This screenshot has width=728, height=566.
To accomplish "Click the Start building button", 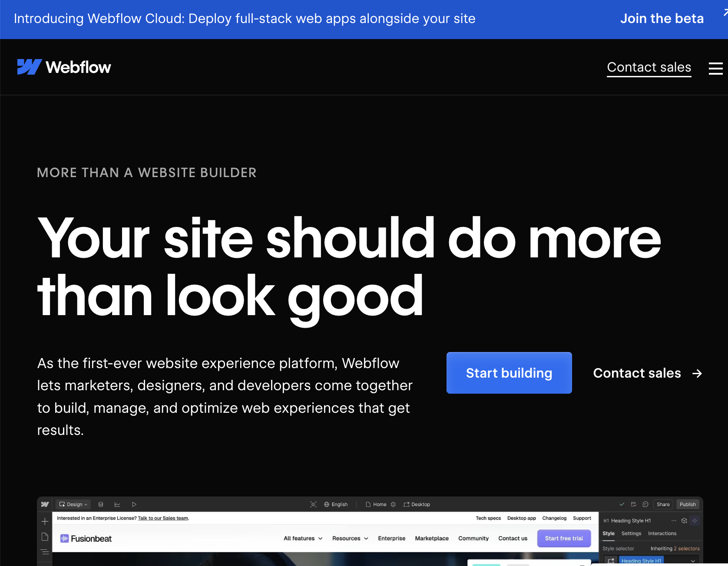I will coord(509,373).
